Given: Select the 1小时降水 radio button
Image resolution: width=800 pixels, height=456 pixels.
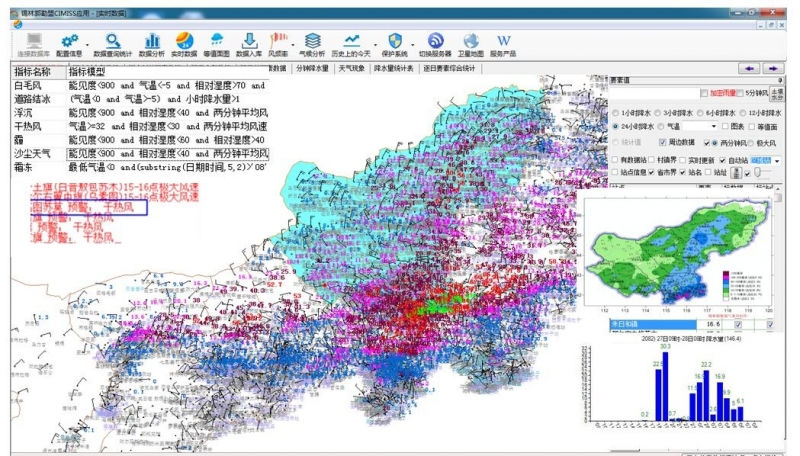Looking at the screenshot, I should tap(616, 114).
